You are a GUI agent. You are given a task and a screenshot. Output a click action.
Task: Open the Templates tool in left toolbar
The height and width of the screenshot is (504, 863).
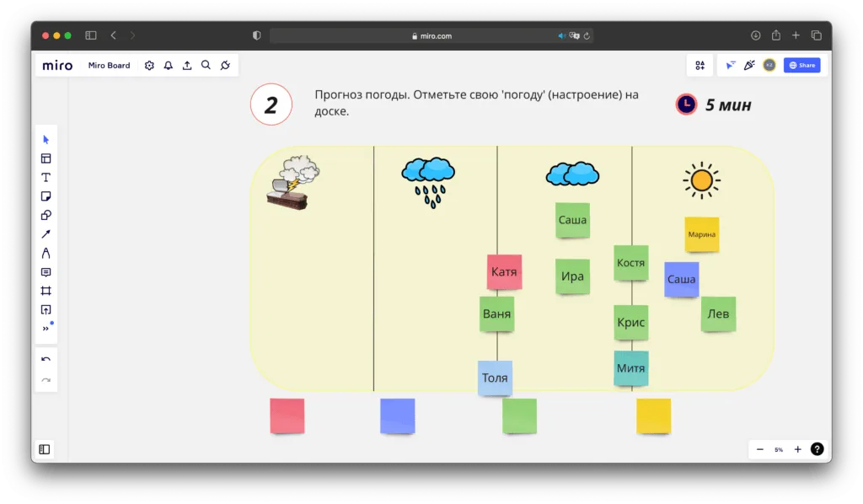(46, 158)
